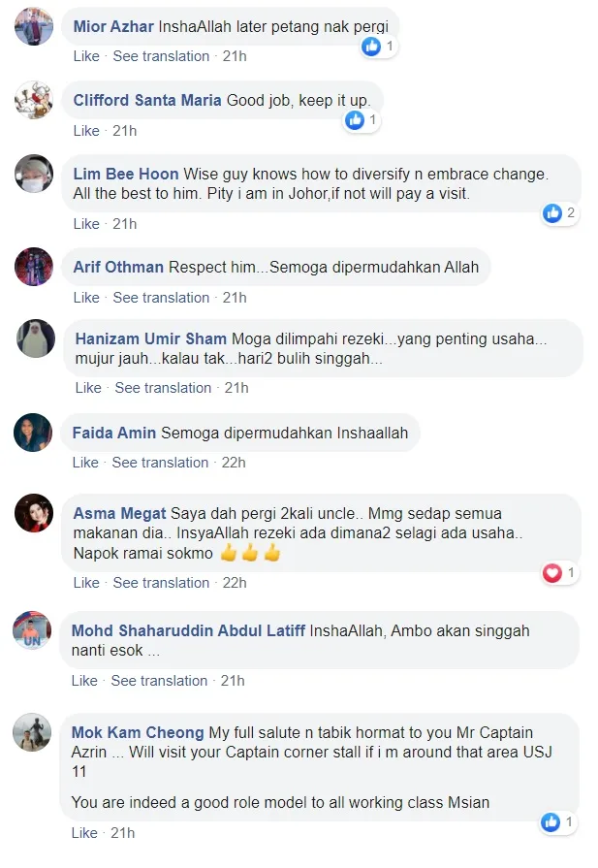See translation of Mior Azhar's comment
The height and width of the screenshot is (868, 598).
point(161,56)
